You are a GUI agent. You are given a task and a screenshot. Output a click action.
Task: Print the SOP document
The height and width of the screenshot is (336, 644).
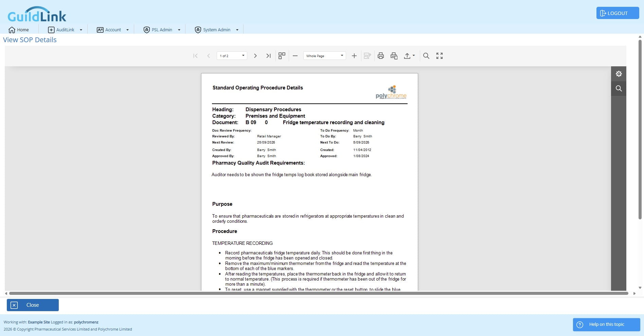coord(381,56)
